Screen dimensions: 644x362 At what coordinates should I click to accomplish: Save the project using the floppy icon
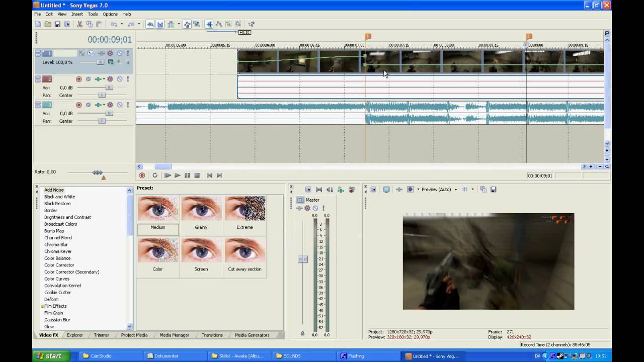click(x=57, y=24)
